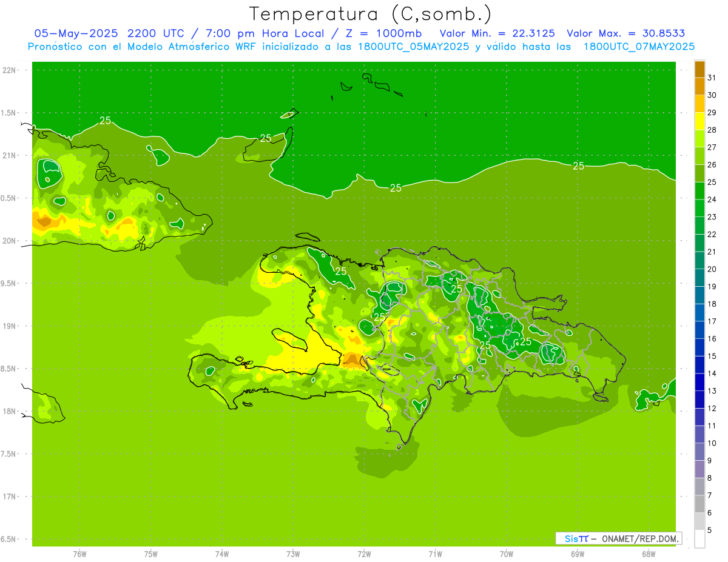
Task: Click the '28' value on the color scale
Action: coord(712,130)
